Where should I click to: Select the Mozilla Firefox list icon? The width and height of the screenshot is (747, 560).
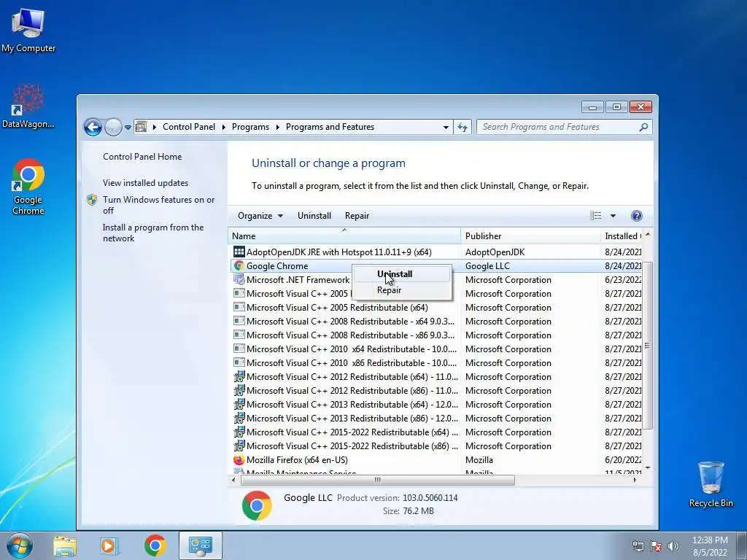pyautogui.click(x=239, y=460)
